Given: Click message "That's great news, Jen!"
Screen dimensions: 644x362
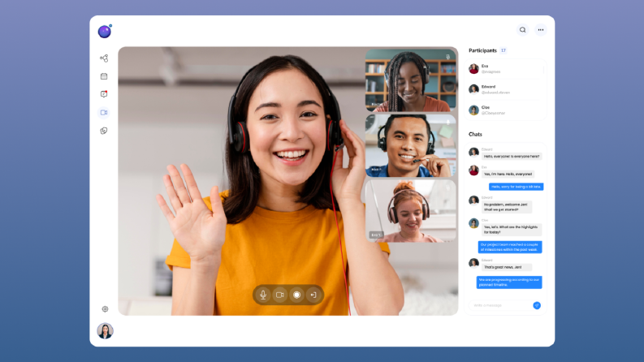Looking at the screenshot, I should [506, 267].
